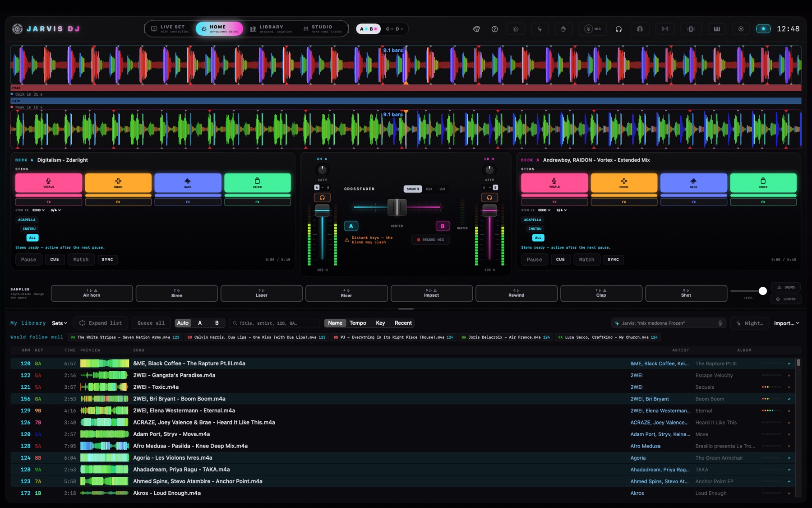Toggle Deck B Bass stem pad
Screen dimensions: 812x508
click(x=693, y=183)
